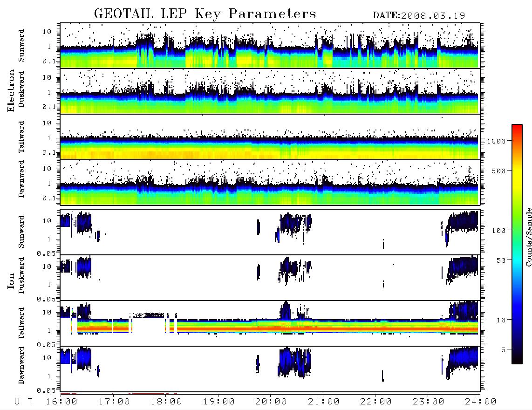Click the "1000" colorbar tick value
Image resolution: width=532 pixels, height=410 pixels.
[497, 141]
